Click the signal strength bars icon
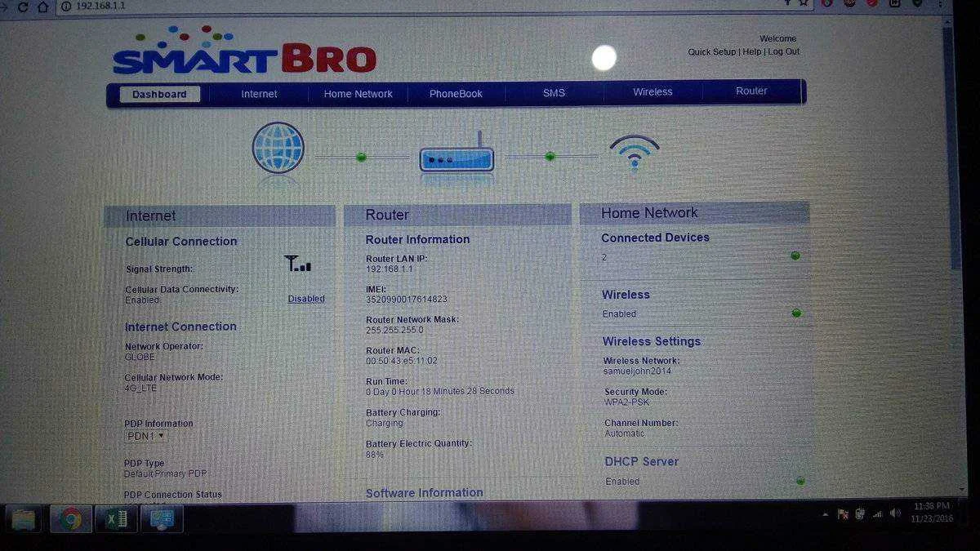 297,264
